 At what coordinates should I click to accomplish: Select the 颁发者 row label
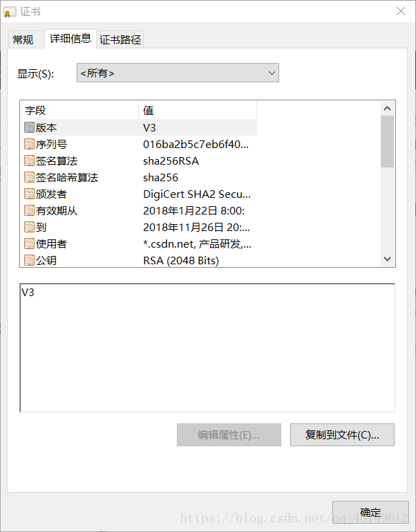pyautogui.click(x=52, y=194)
